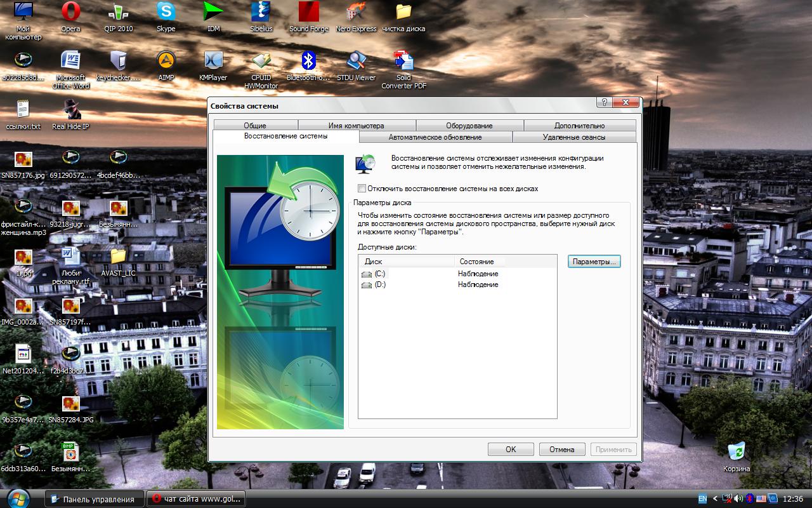812x508 pixels.
Task: Enable 'Отключить восстановление системы' checkbox
Action: click(362, 189)
